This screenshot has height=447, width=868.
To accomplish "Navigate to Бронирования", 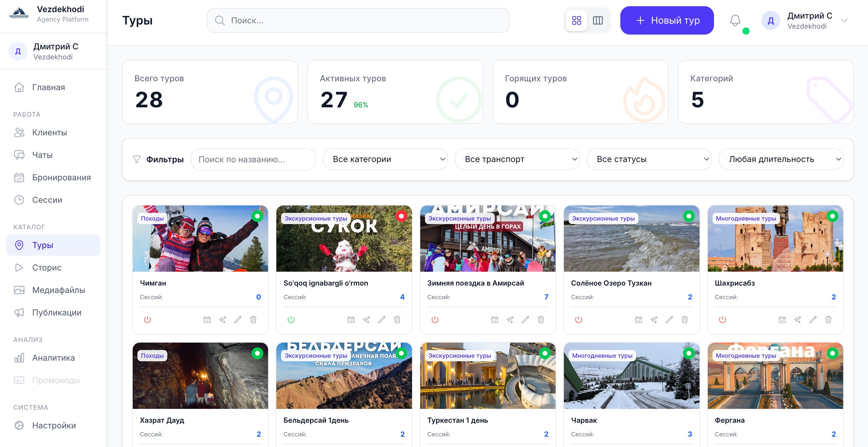I will click(53, 177).
